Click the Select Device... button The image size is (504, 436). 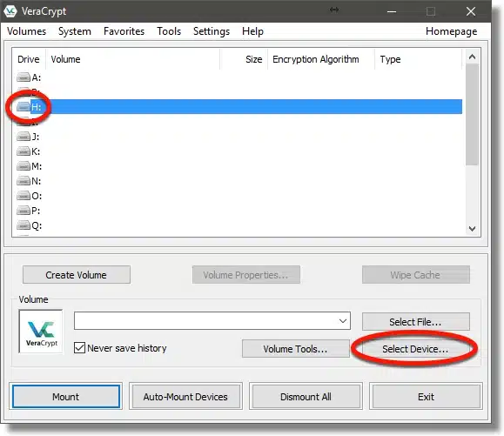click(415, 349)
